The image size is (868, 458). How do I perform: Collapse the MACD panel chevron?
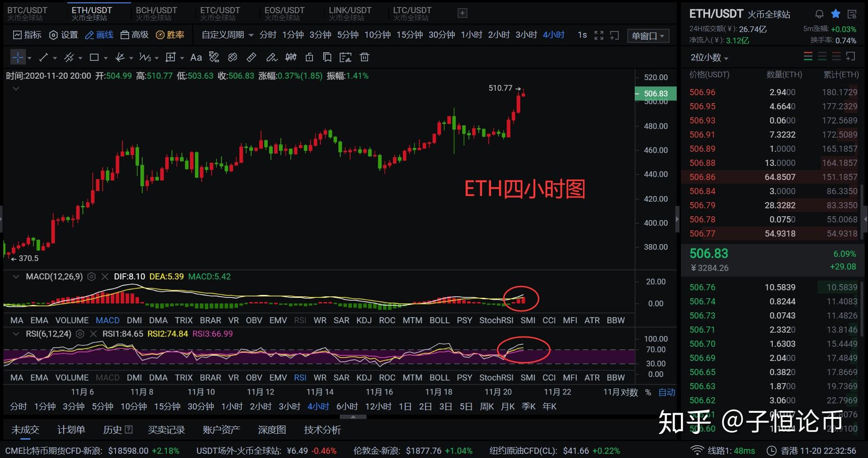point(16,277)
